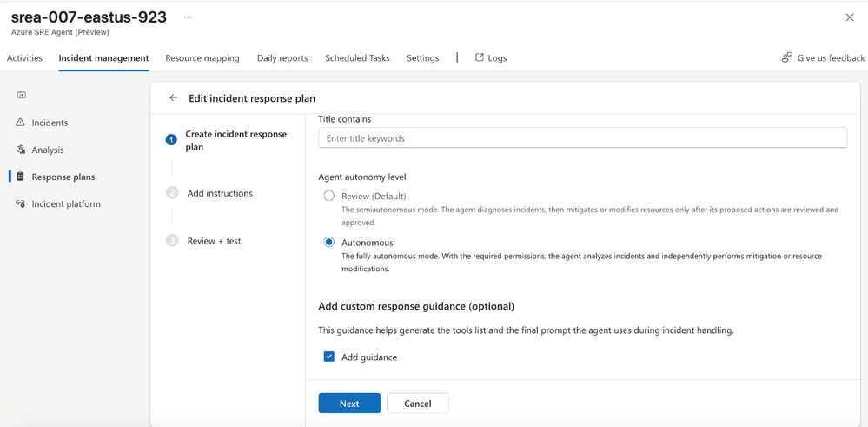
Task: Collapse the sidebar with the panel icon
Action: [22, 95]
